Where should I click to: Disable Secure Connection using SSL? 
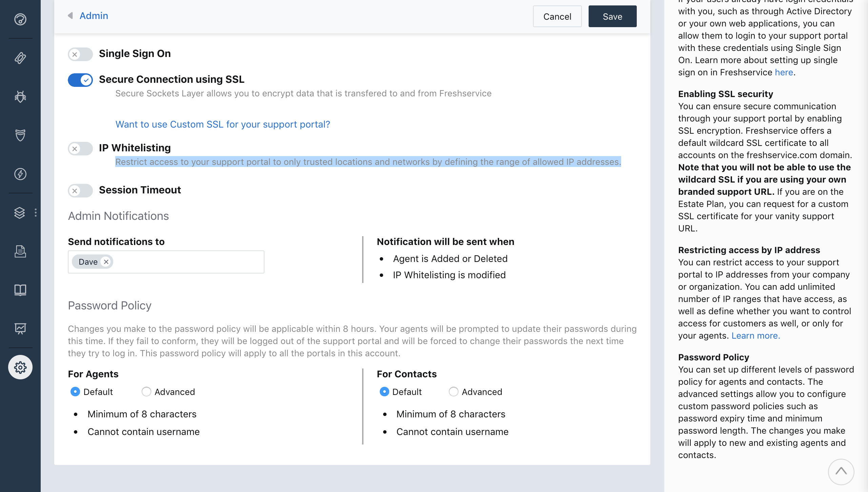point(80,80)
